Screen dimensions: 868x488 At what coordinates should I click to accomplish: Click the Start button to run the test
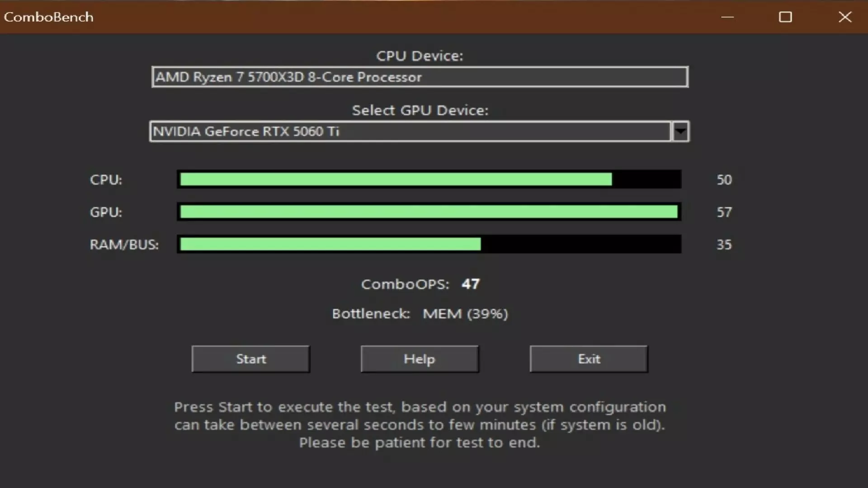click(251, 359)
